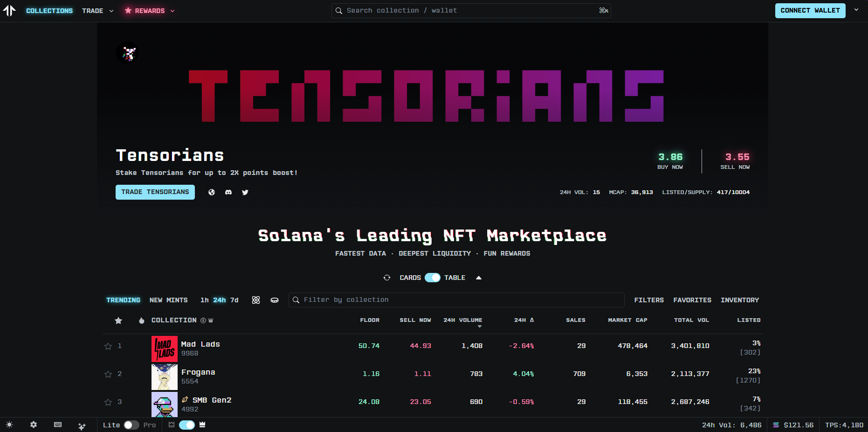Screen dimensions: 868x432
Task: Select the NEW MINTS tab
Action: (169, 300)
